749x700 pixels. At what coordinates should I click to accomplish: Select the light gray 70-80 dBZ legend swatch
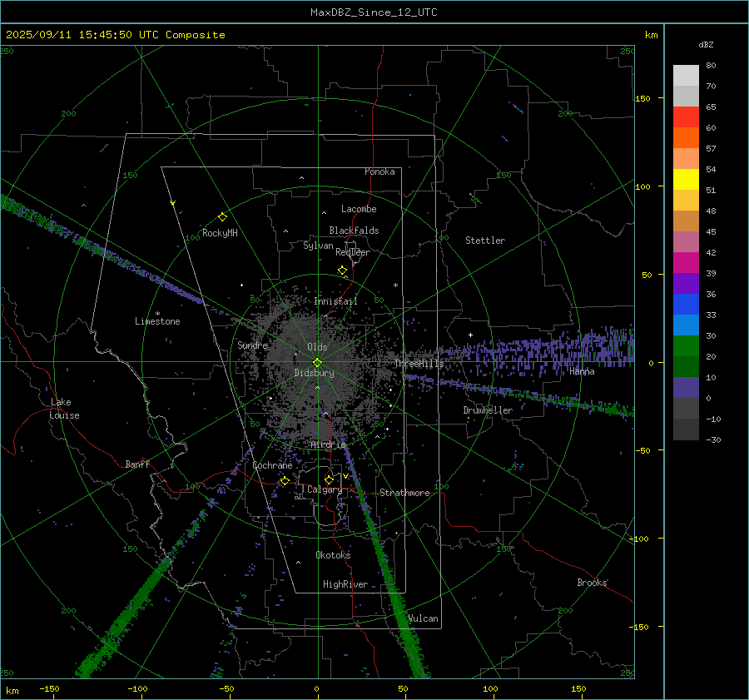coord(686,76)
